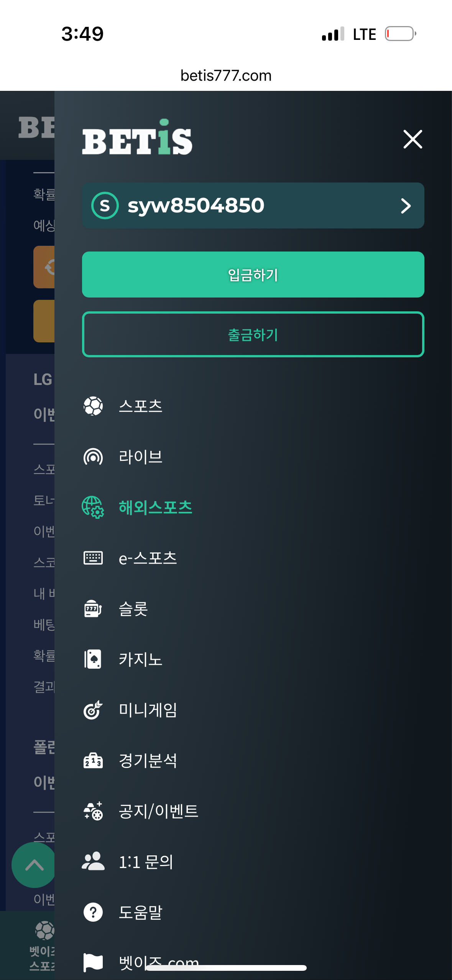
Task: Click the minigame target dart icon
Action: pyautogui.click(x=93, y=710)
